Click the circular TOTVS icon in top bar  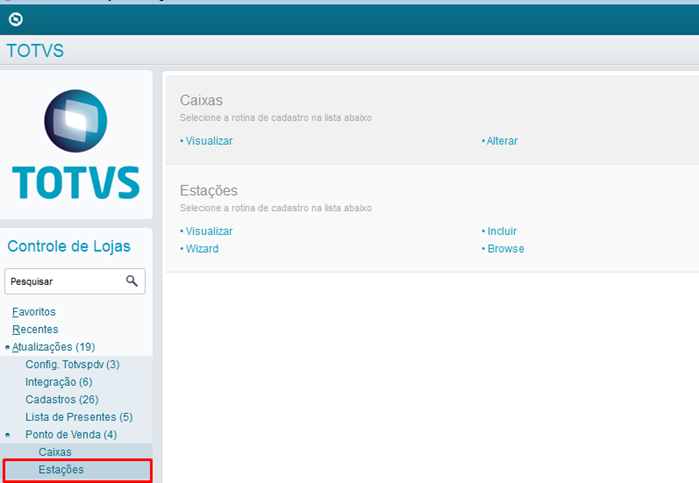click(16, 20)
